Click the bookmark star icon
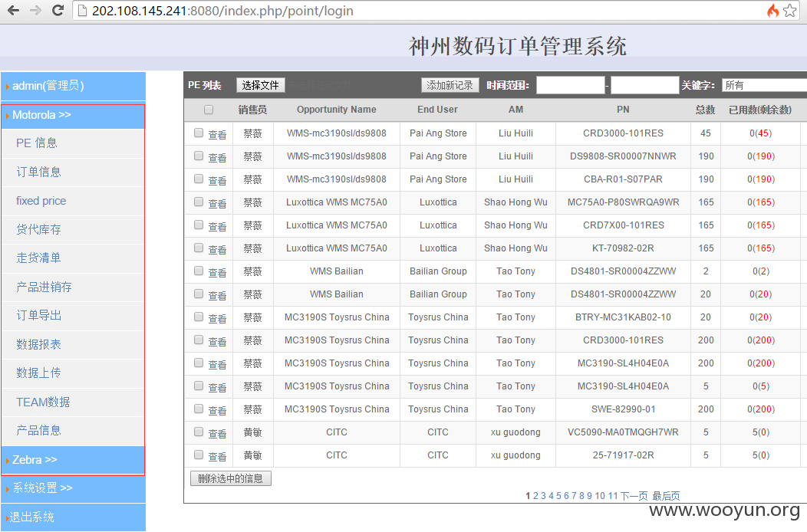The width and height of the screenshot is (807, 532). (790, 10)
